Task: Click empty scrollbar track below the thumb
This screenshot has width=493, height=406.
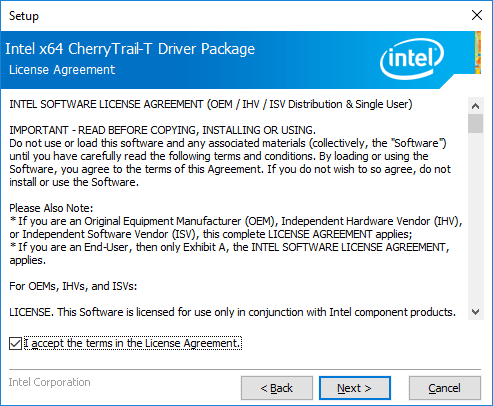Action: [x=475, y=217]
